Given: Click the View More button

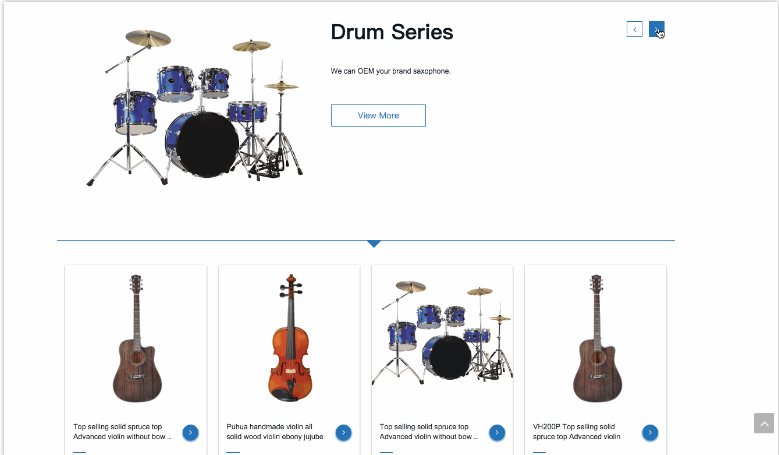Looking at the screenshot, I should (x=378, y=115).
